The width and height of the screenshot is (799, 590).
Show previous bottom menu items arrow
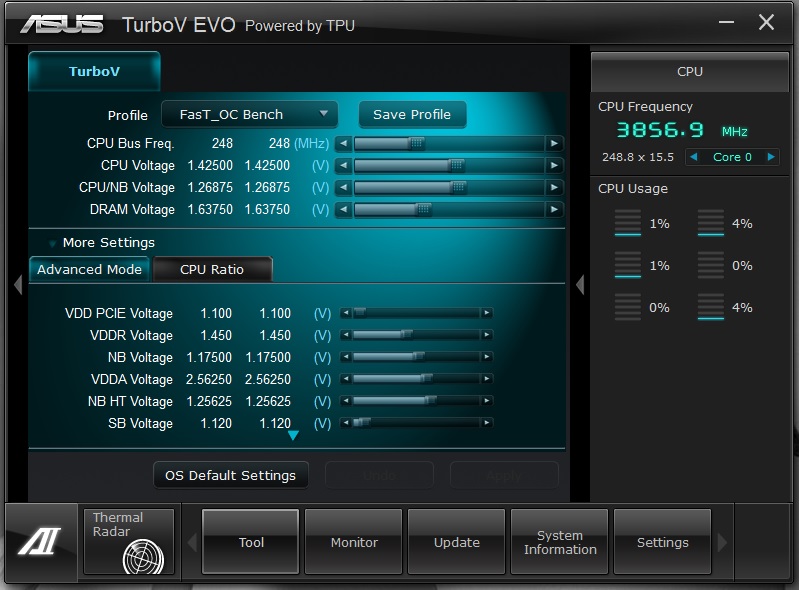[x=193, y=542]
